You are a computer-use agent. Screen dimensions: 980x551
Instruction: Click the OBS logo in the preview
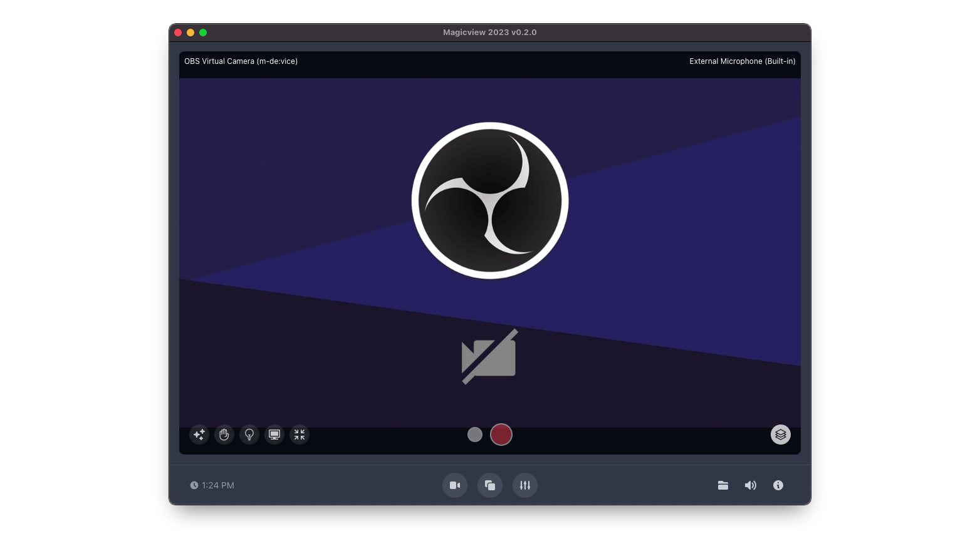[490, 200]
